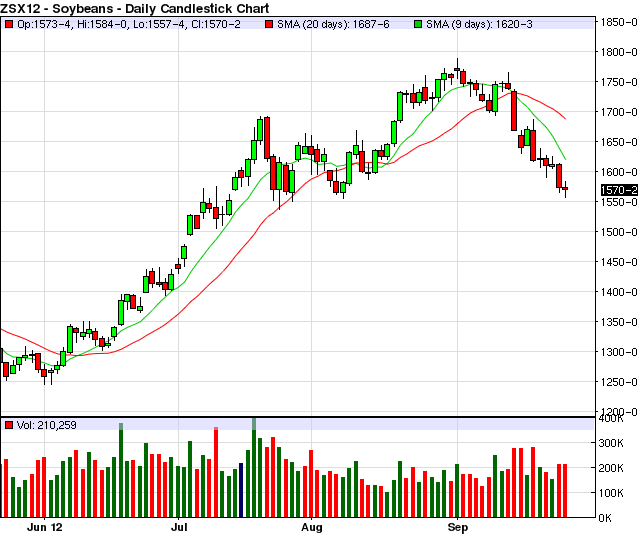Click the end of the green 9-day SMA line
Viewport: 640px width, 536px height.
tap(565, 159)
